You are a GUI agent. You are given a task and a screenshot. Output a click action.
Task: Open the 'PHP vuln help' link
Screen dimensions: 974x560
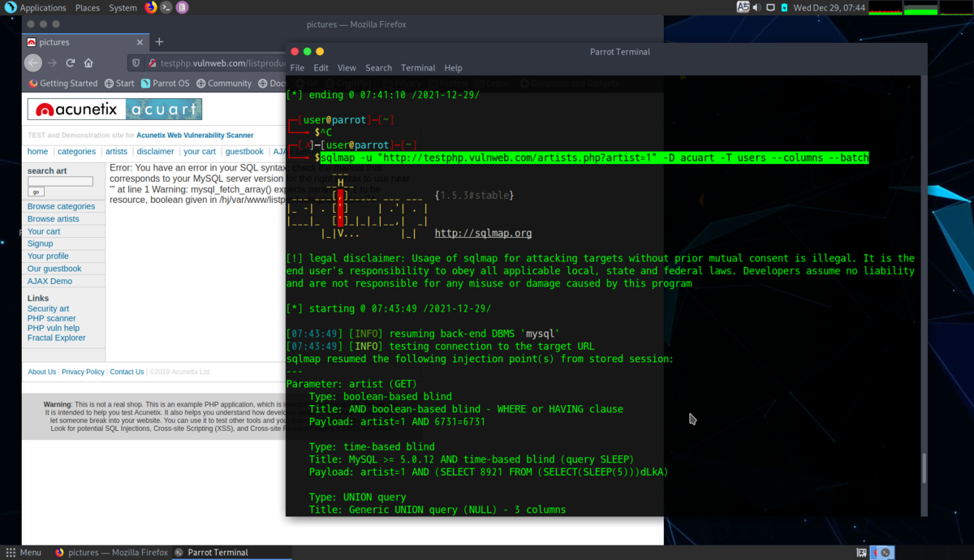(54, 328)
